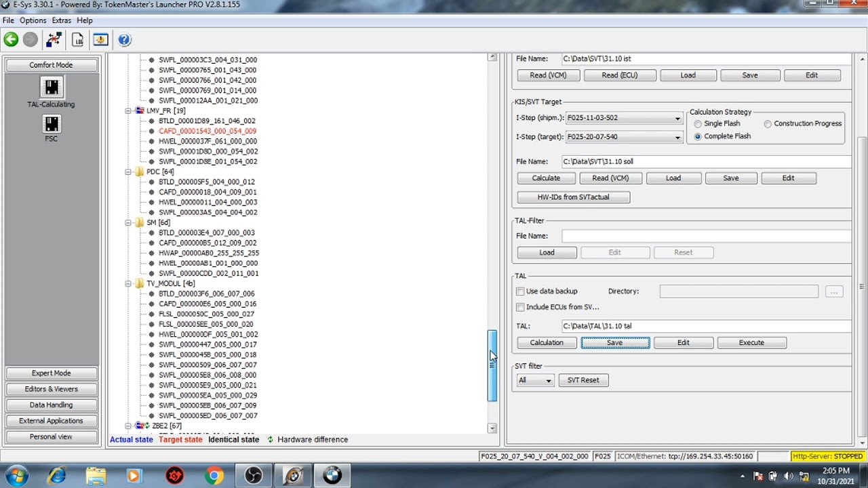Screen dimensions: 868x488
Task: Click the LMV_FR [19] ECU folder icon
Action: (140, 110)
